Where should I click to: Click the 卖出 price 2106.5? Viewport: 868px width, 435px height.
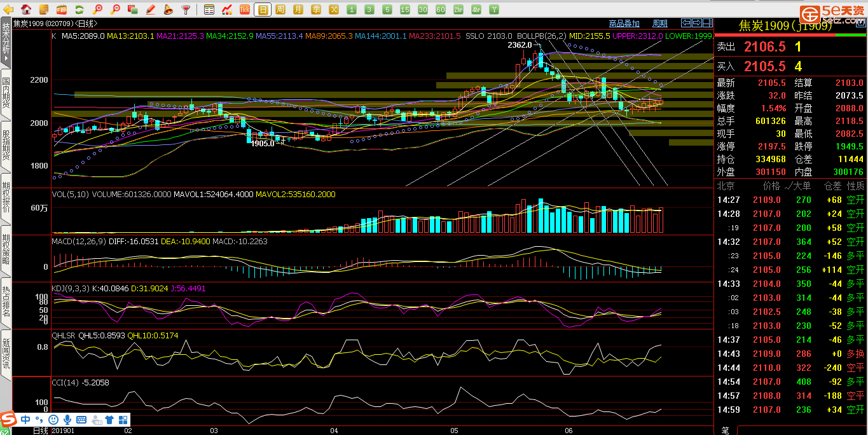(x=765, y=48)
